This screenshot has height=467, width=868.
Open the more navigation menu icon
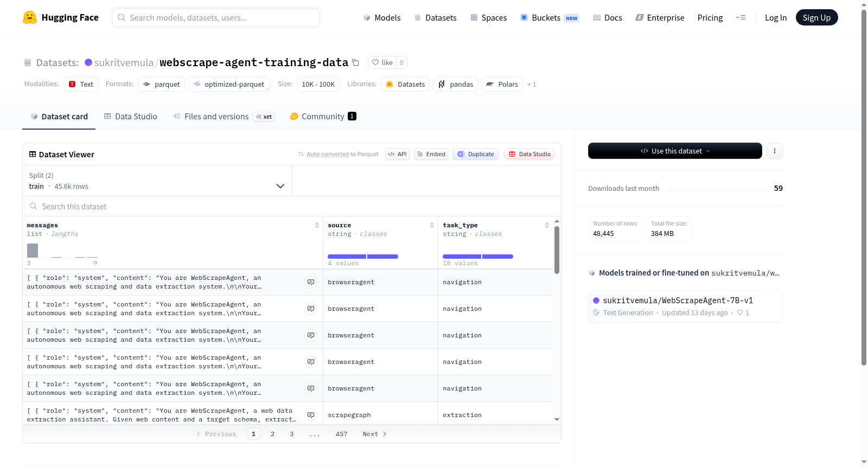741,17
